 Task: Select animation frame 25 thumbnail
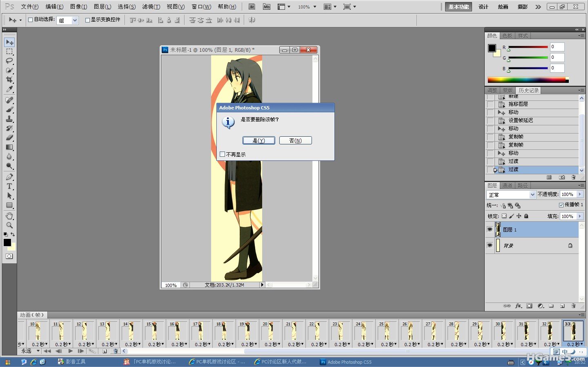tap(387, 331)
